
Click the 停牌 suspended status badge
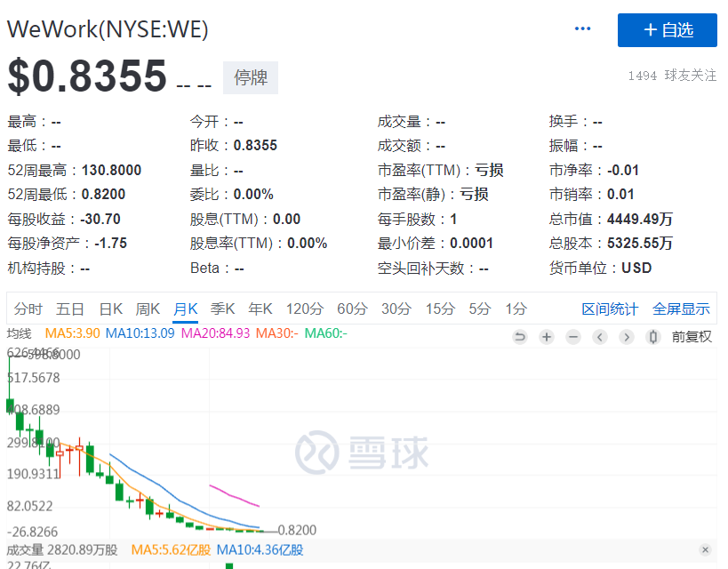tap(251, 77)
